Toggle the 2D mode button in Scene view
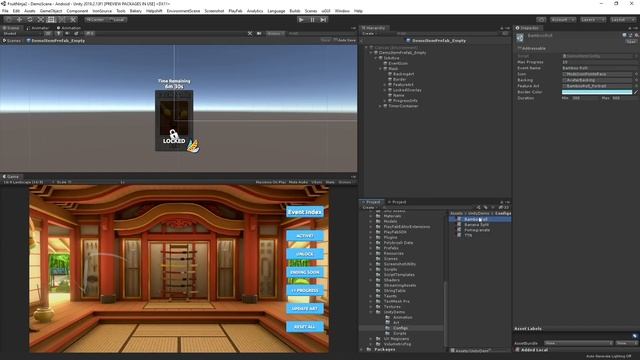Viewport: 640px width, 360px height. coord(49,33)
